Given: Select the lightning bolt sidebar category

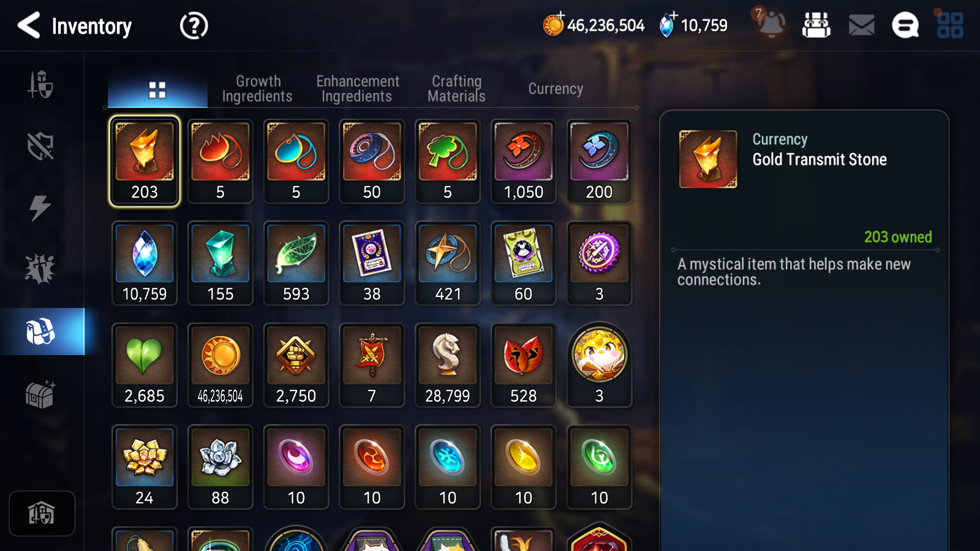Looking at the screenshot, I should coord(40,208).
